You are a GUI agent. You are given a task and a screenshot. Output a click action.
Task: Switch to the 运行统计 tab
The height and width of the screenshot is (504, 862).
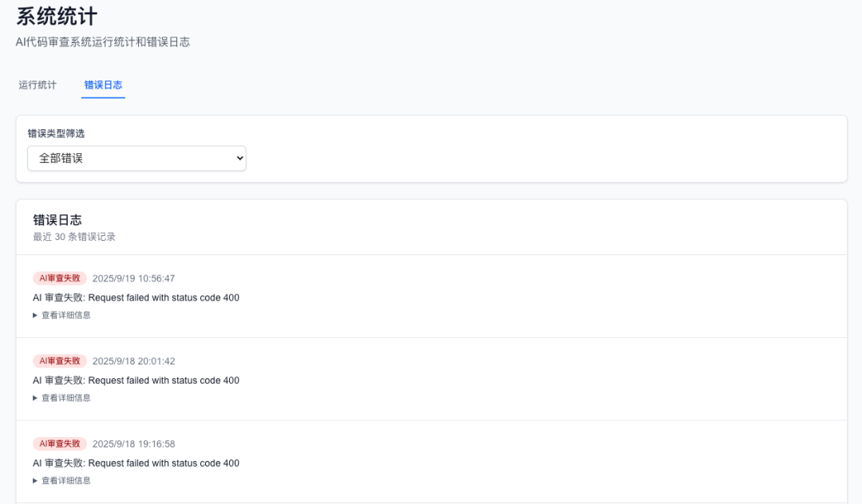click(38, 85)
